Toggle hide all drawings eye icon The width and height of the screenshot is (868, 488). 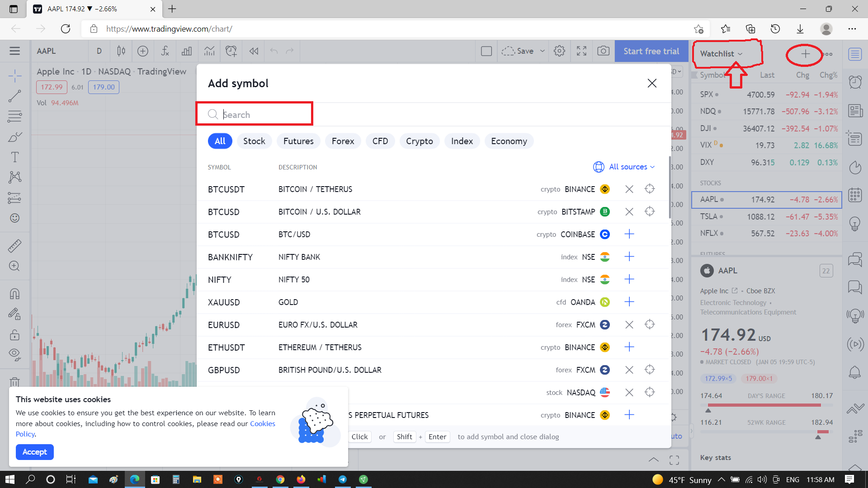point(14,355)
